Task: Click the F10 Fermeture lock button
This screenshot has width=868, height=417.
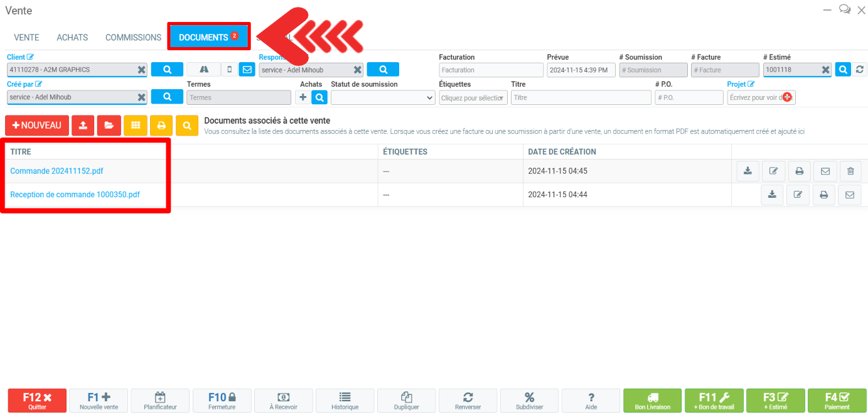Action: [x=222, y=401]
